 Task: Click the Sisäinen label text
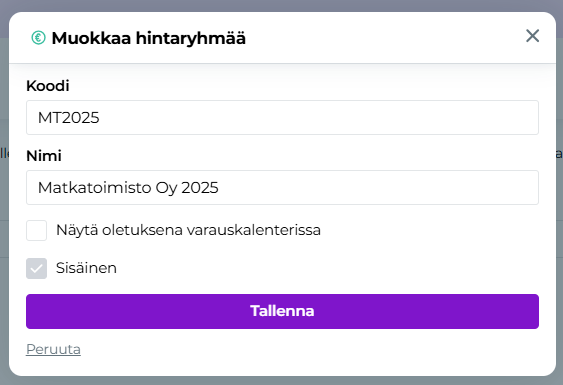[86, 268]
